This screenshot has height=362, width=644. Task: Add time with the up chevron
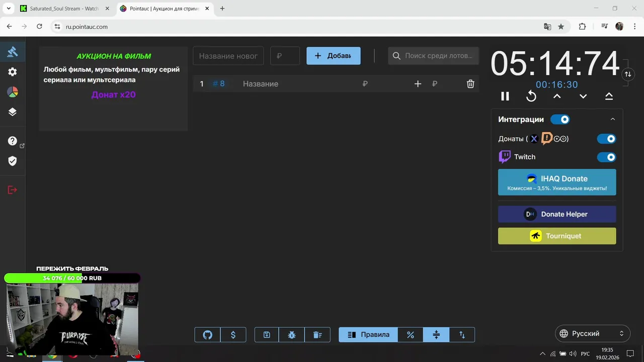tap(557, 96)
